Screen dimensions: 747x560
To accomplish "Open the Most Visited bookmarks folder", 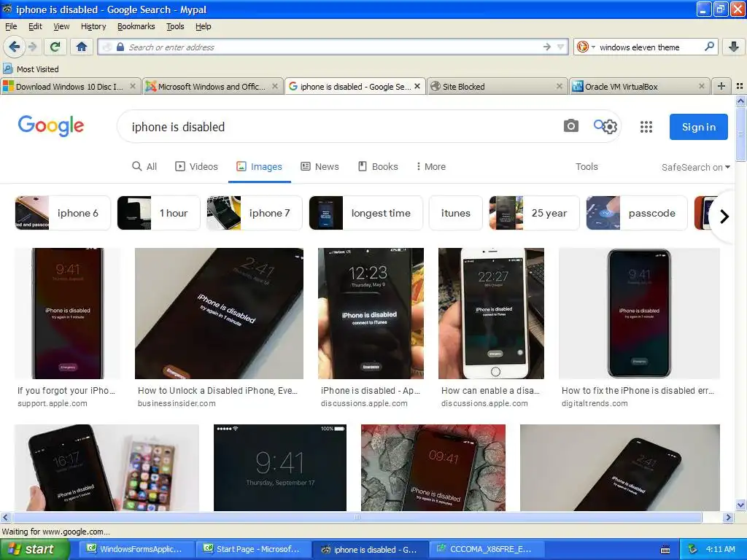I will pos(31,69).
